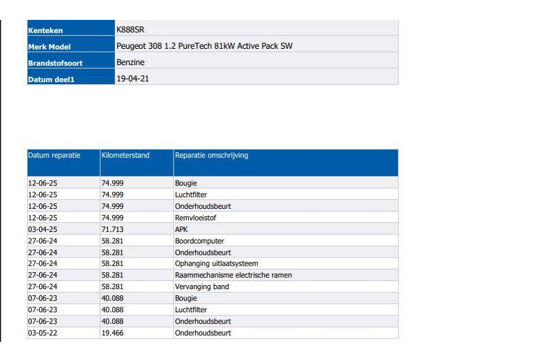
Task: Select the Benzine fuel type value
Action: pos(130,62)
